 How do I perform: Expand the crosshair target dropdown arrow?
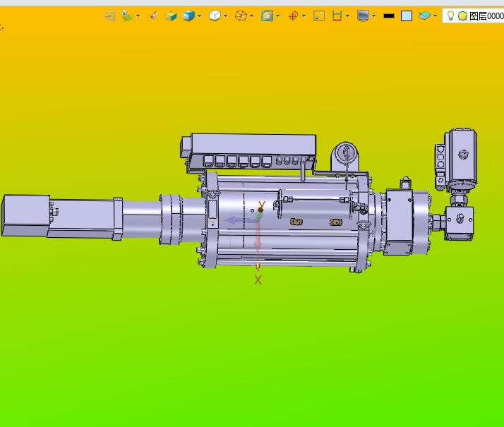tap(304, 16)
